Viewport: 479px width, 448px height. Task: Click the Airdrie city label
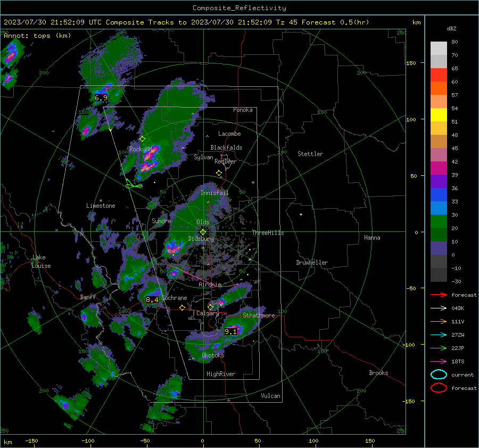click(x=210, y=284)
